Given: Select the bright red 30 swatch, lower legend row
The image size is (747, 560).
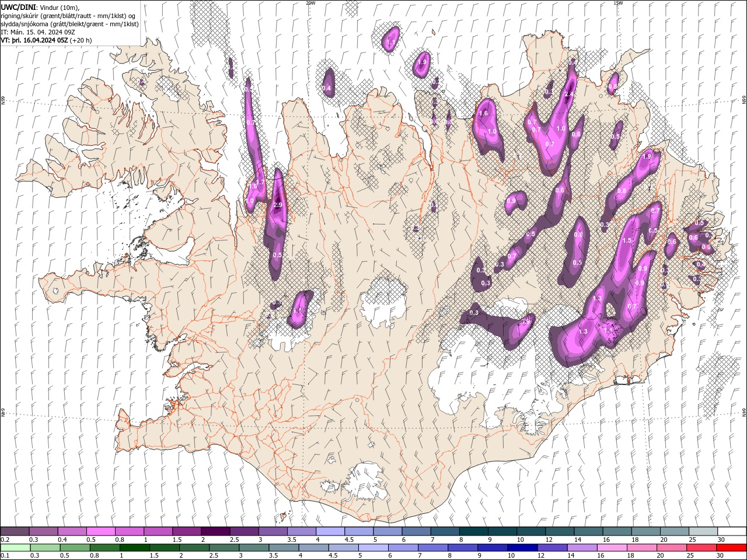Looking at the screenshot, I should pyautogui.click(x=731, y=548).
